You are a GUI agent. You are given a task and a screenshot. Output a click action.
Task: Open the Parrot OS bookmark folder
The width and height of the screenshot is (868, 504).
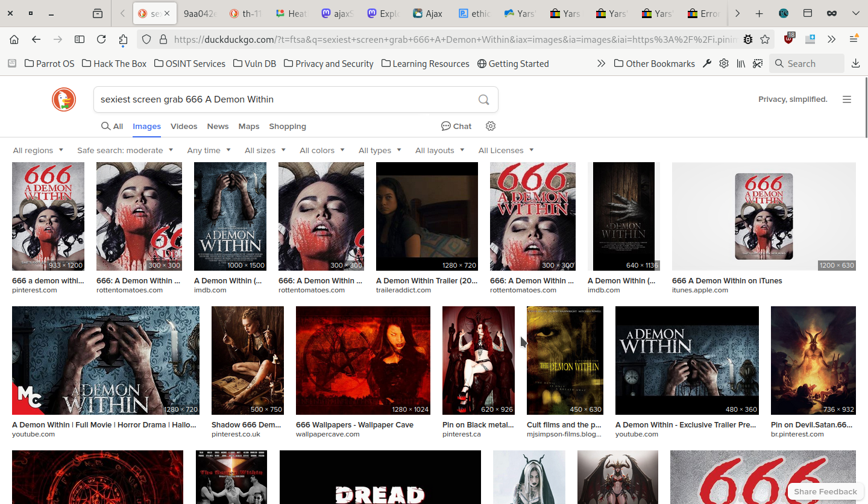point(49,63)
